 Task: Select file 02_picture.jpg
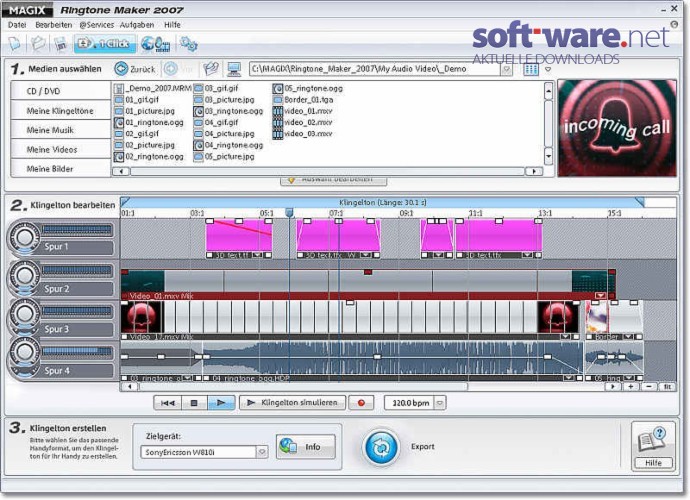coord(144,145)
